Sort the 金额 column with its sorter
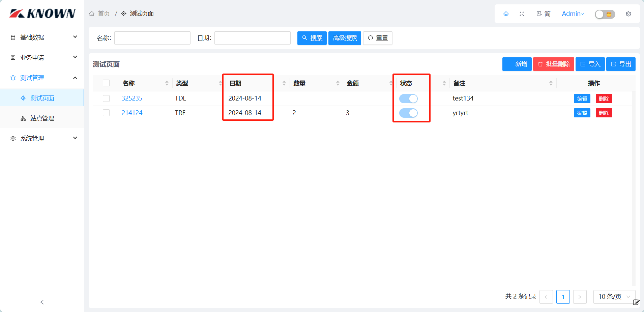Image resolution: width=644 pixels, height=312 pixels. pyautogui.click(x=391, y=83)
